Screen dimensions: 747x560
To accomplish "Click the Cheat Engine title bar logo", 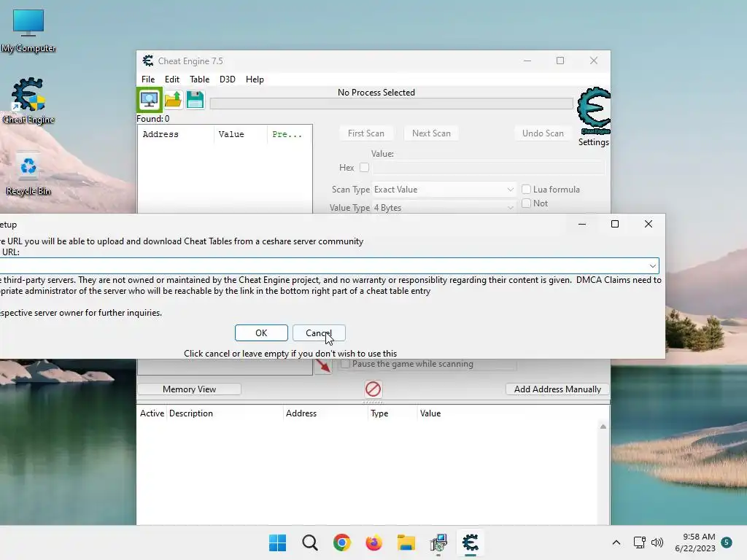I will click(x=148, y=61).
